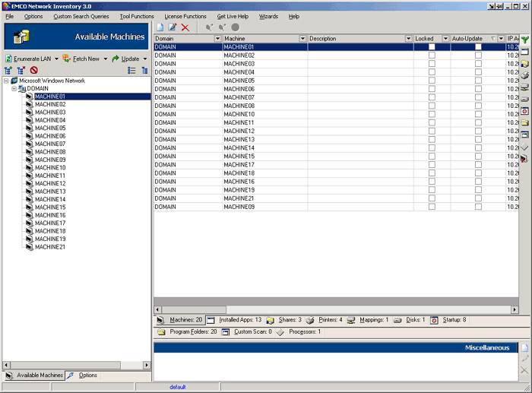Toggle Locked checkbox for MACHINE02
The image size is (532, 393).
coord(432,55)
